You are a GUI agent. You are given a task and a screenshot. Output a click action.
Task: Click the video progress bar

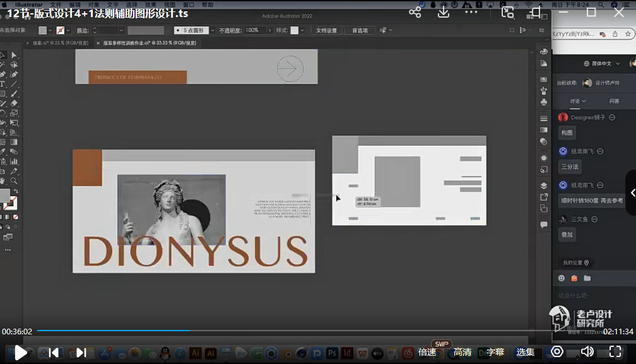point(315,331)
